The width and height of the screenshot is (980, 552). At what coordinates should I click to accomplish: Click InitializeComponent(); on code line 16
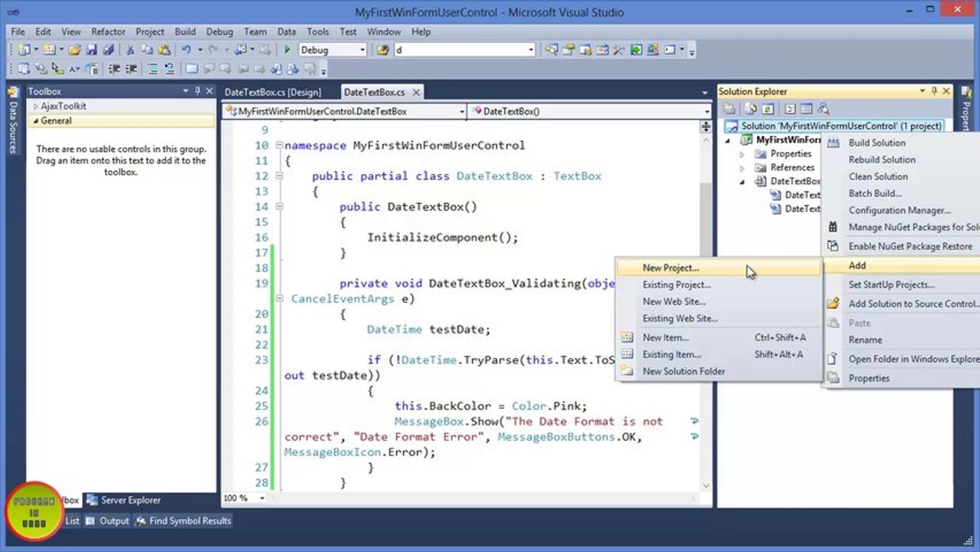tap(443, 237)
